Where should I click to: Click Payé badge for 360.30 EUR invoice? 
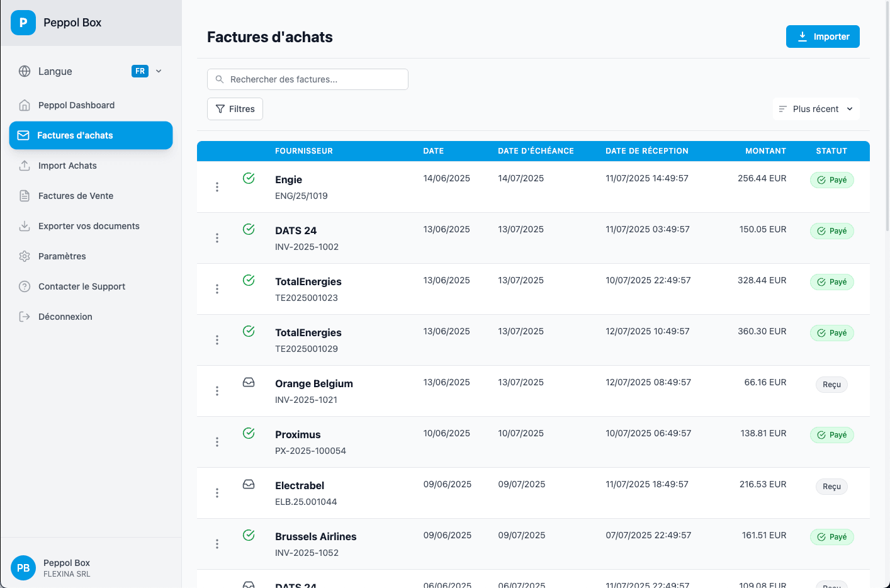tap(831, 333)
